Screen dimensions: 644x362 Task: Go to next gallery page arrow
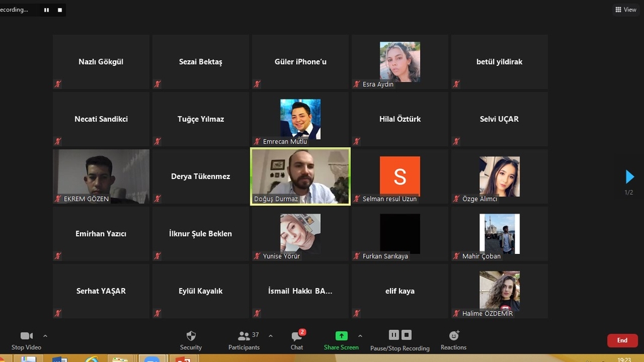pyautogui.click(x=630, y=177)
